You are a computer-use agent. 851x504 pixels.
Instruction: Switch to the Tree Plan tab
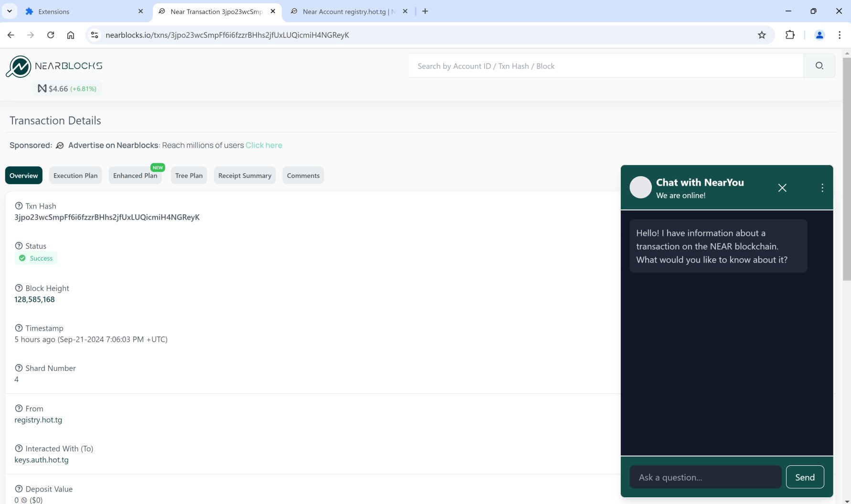(x=189, y=176)
